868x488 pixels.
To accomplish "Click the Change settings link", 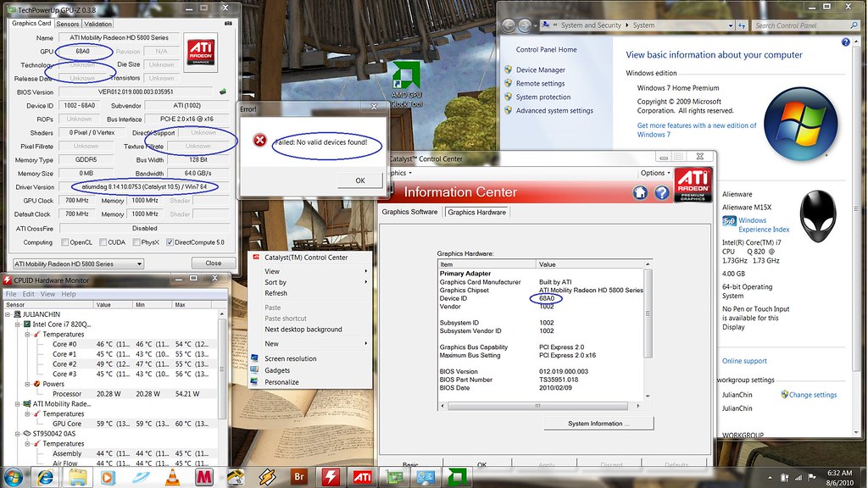I will click(x=813, y=395).
